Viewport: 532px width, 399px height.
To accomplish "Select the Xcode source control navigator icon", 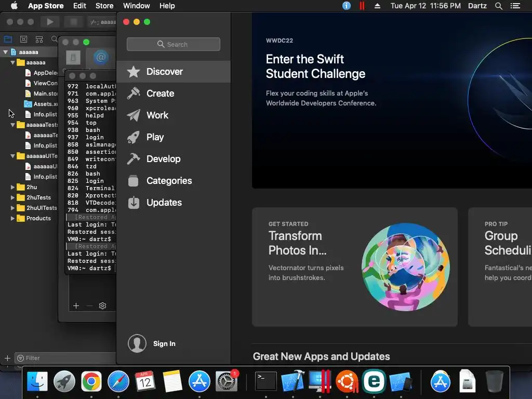I will [23, 39].
